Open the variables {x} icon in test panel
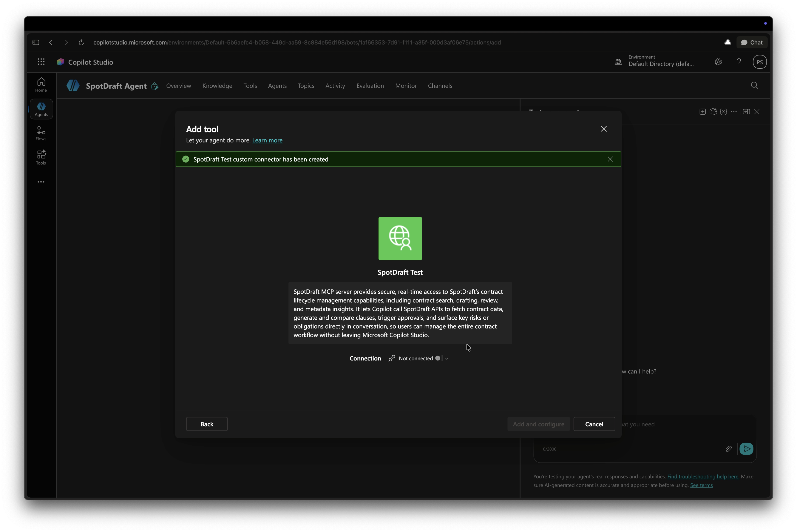Image resolution: width=797 pixels, height=532 pixels. 723,112
